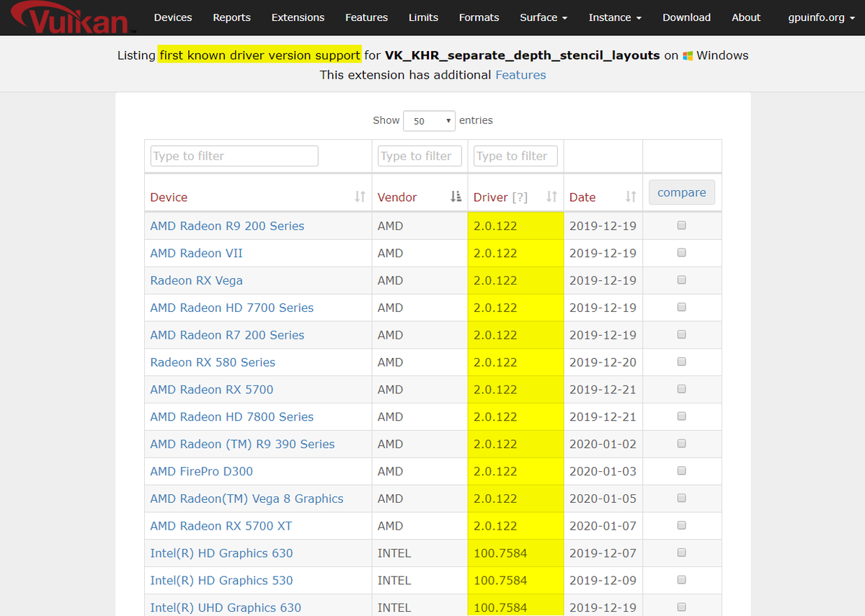This screenshot has width=865, height=616.
Task: Click the Date column header label
Action: (582, 197)
